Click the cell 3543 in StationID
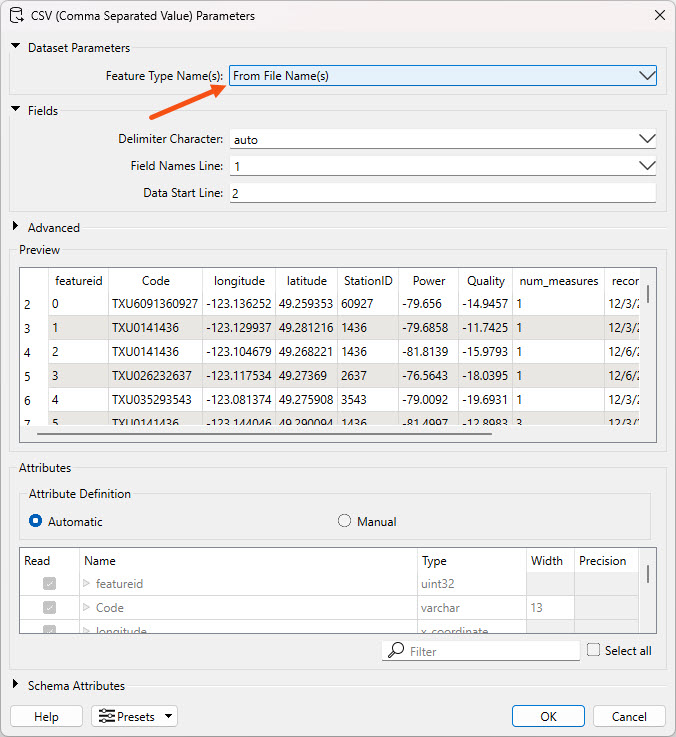The image size is (676, 737). point(368,400)
